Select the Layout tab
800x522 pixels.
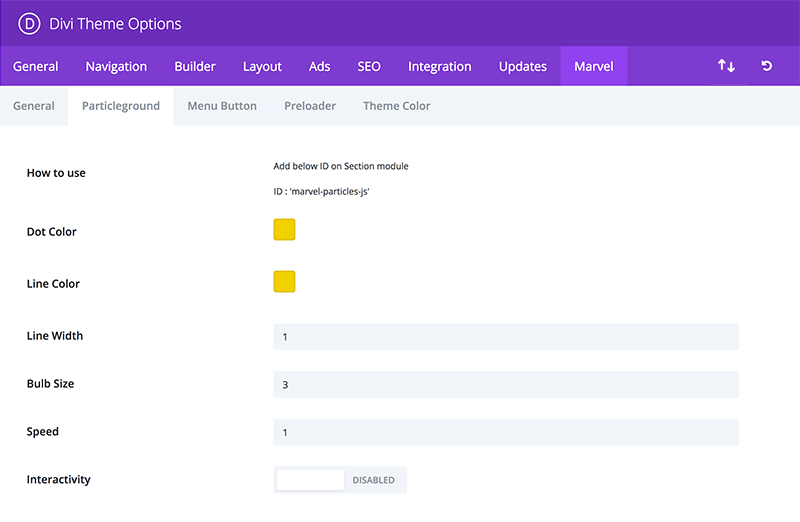click(x=262, y=66)
